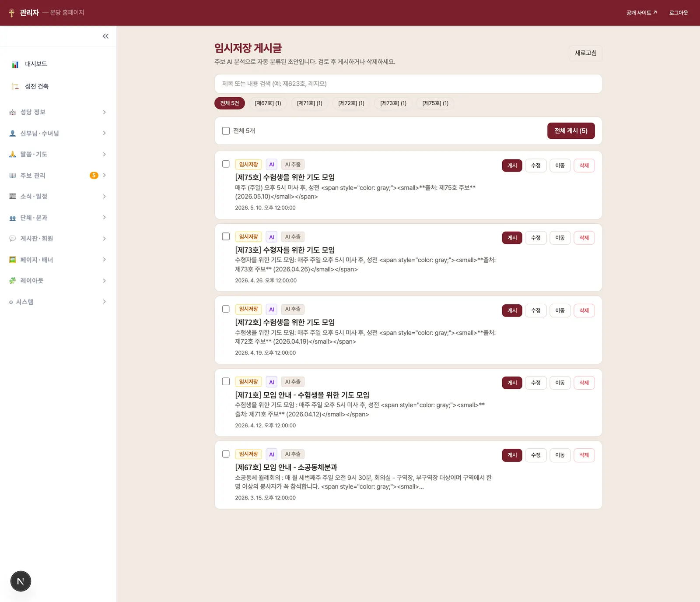This screenshot has height=602, width=700.
Task: Click the AI tag on 제67호 post
Action: [272, 454]
